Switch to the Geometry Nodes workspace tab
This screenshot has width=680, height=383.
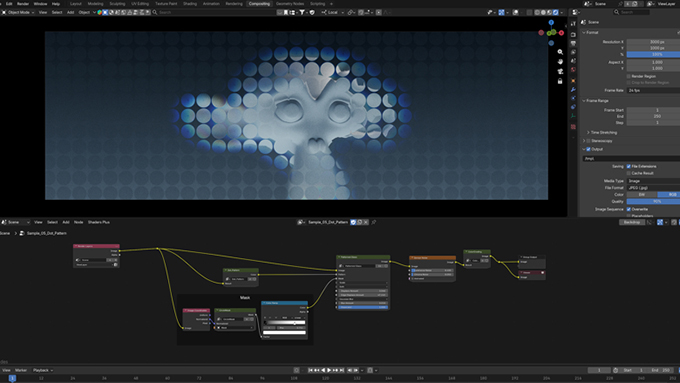point(290,4)
